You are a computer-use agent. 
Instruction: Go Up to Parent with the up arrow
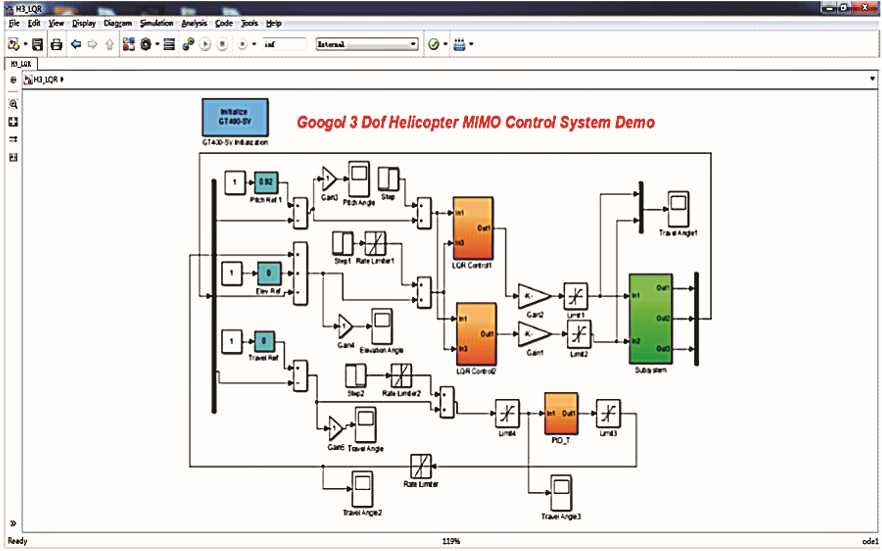coord(110,44)
